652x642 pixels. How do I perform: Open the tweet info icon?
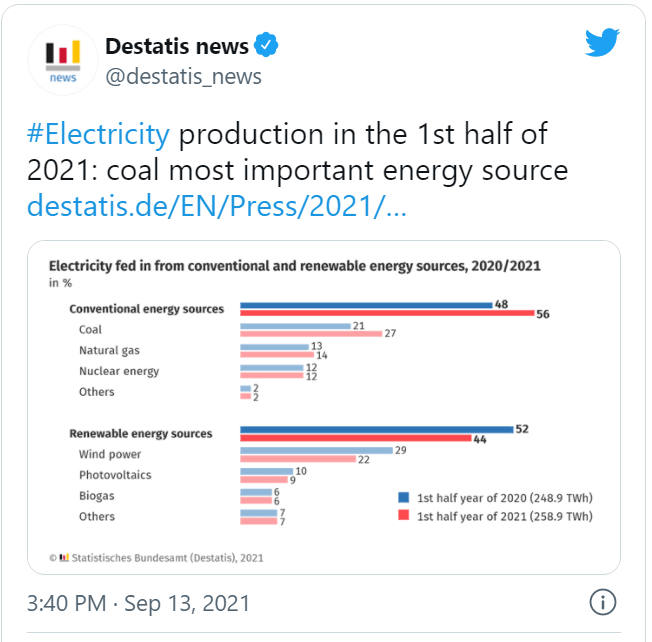point(602,603)
